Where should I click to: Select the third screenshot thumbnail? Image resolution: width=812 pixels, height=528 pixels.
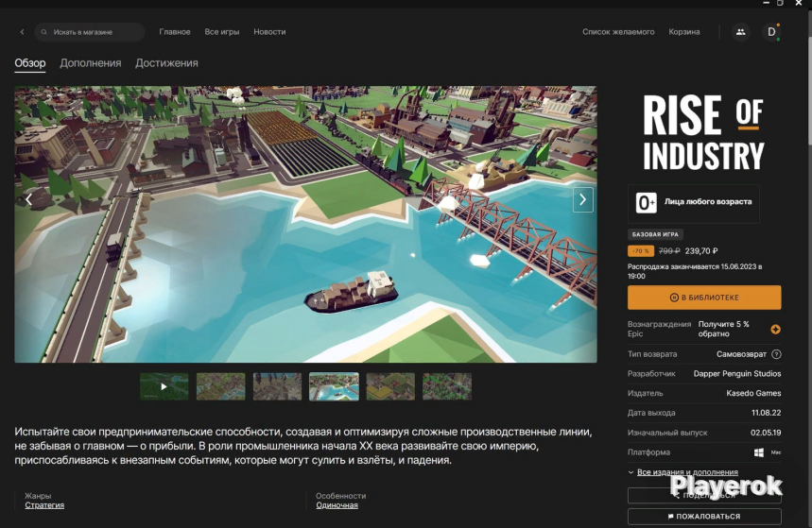(x=277, y=386)
